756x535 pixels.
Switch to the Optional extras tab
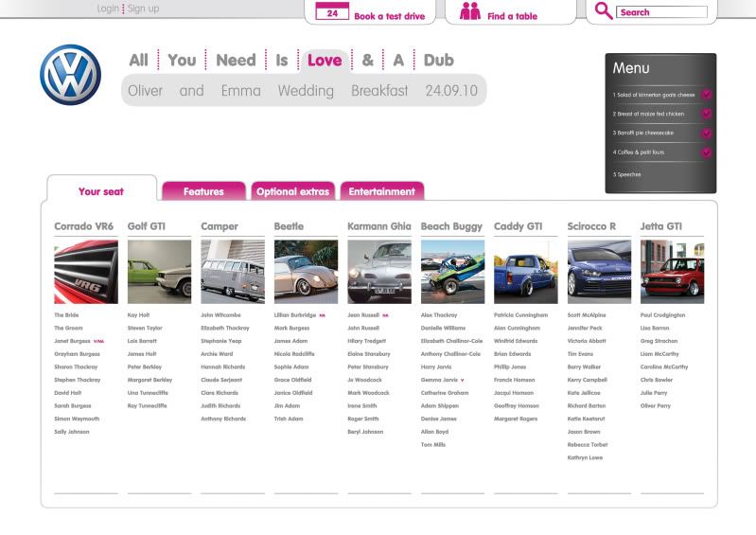tap(292, 191)
